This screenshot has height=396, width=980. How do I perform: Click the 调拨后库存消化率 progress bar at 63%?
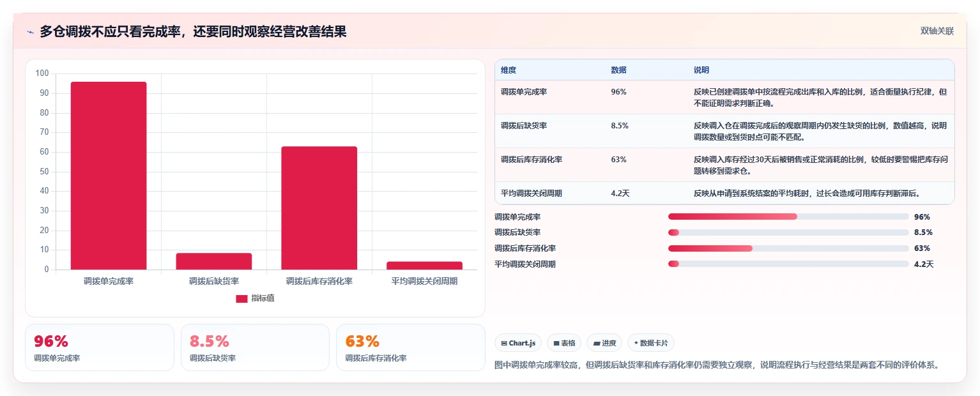pyautogui.click(x=788, y=248)
